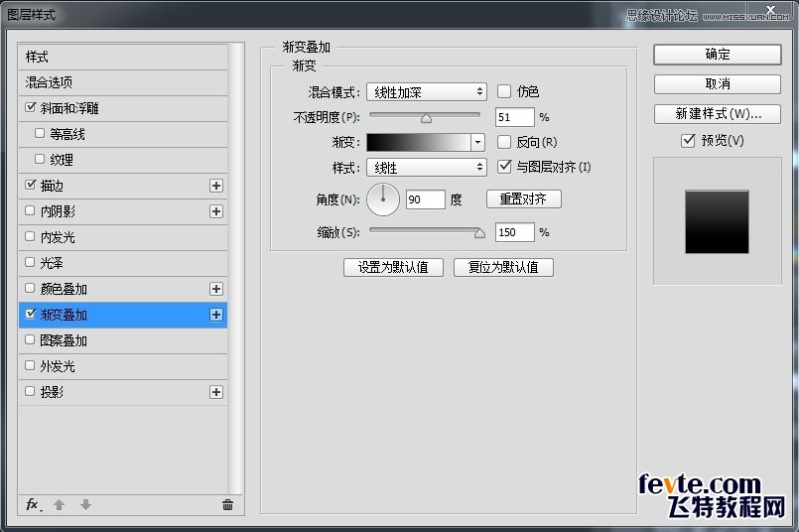This screenshot has width=799, height=532.
Task: Click the left list vertical scrollbar
Action: point(235,269)
